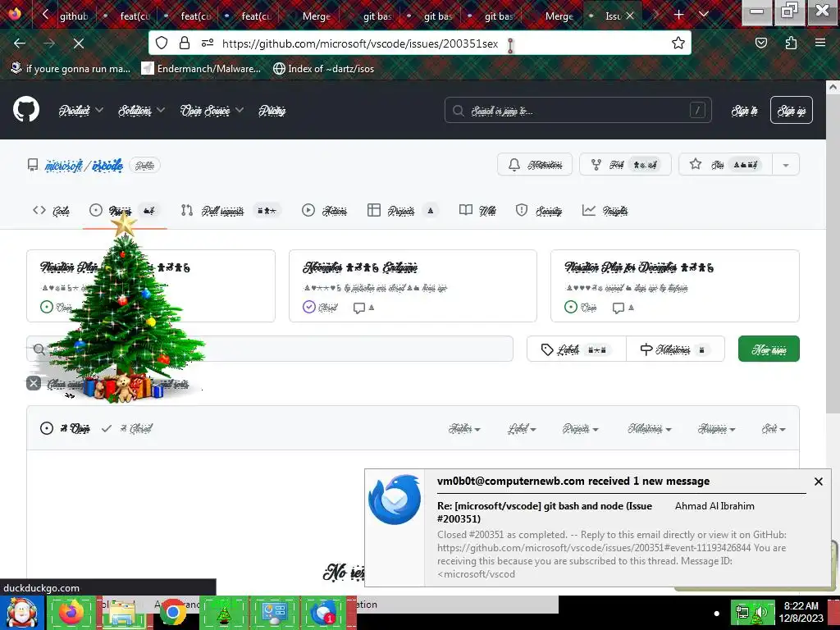Bookmark this page with the star icon
840x630 pixels.
tap(678, 43)
